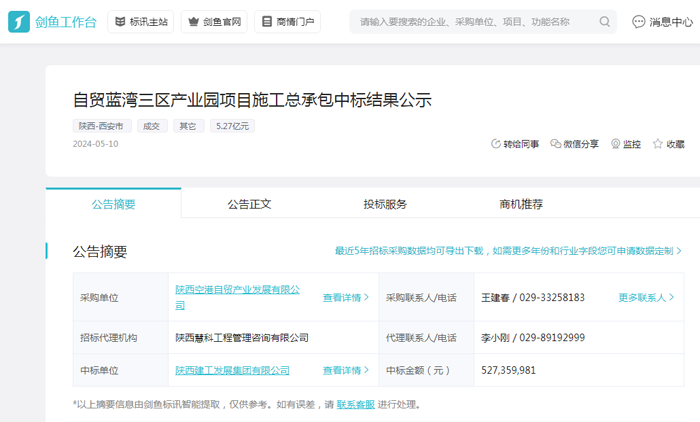Click the 转给同事 forward icon
Screen dimensions: 700x422
coord(496,144)
